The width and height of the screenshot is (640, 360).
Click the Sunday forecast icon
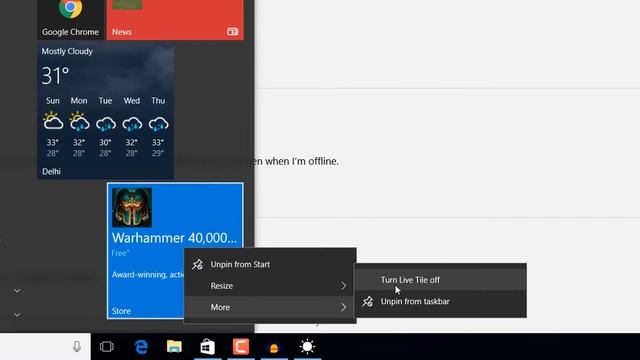53,121
